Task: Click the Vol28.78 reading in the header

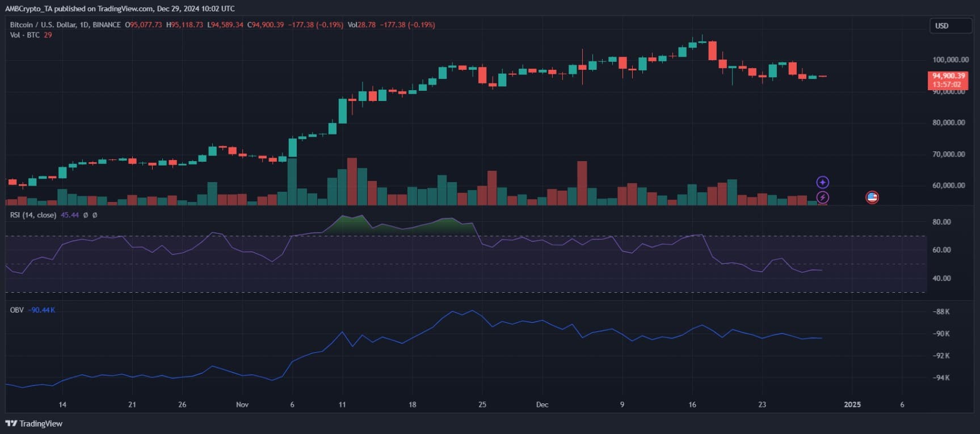Action: coord(361,25)
